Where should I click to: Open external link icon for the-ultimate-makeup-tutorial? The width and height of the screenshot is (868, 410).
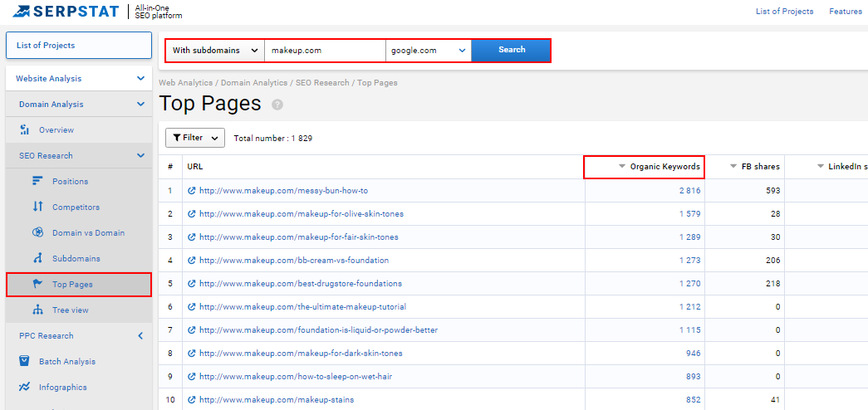point(192,306)
